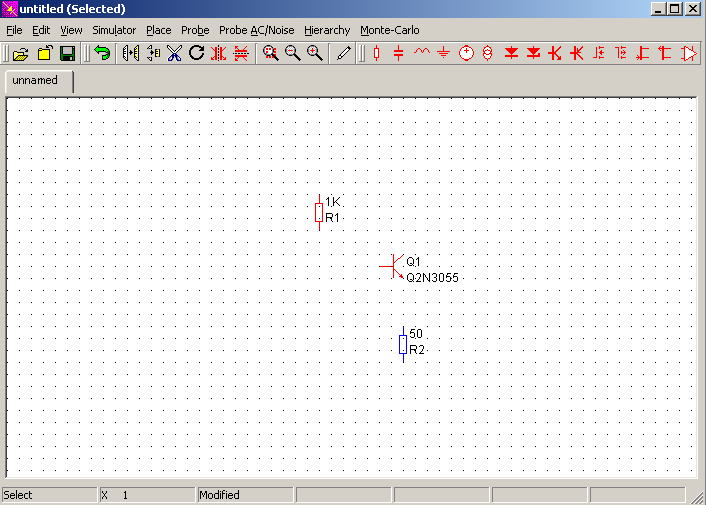Image resolution: width=706 pixels, height=505 pixels.
Task: Select resistor R2 symbol on the schematic
Action: [x=403, y=345]
